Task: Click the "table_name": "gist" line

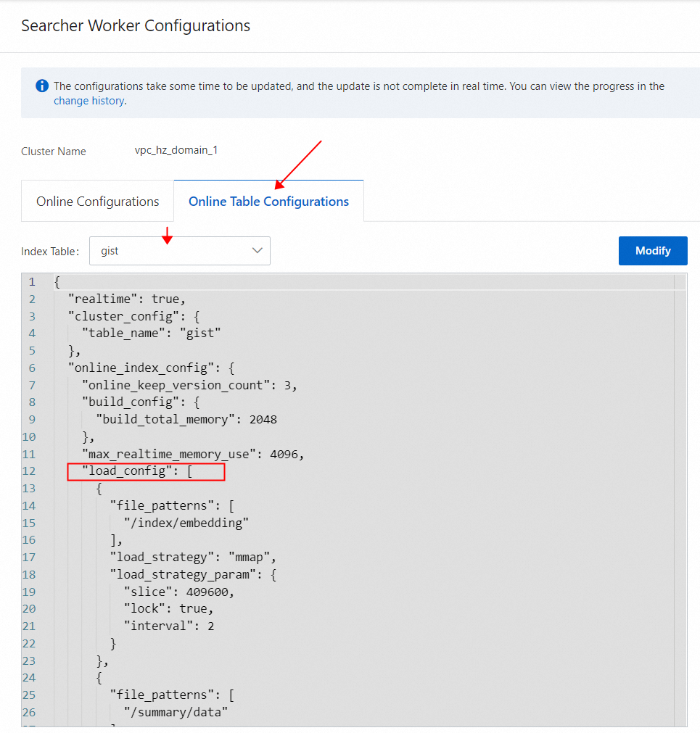Action: tap(151, 334)
